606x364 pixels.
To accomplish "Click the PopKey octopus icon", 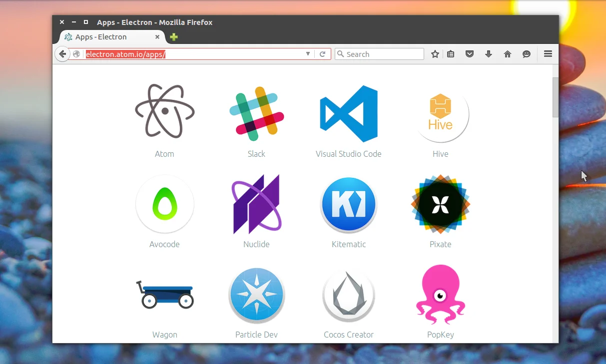I will tap(440, 295).
